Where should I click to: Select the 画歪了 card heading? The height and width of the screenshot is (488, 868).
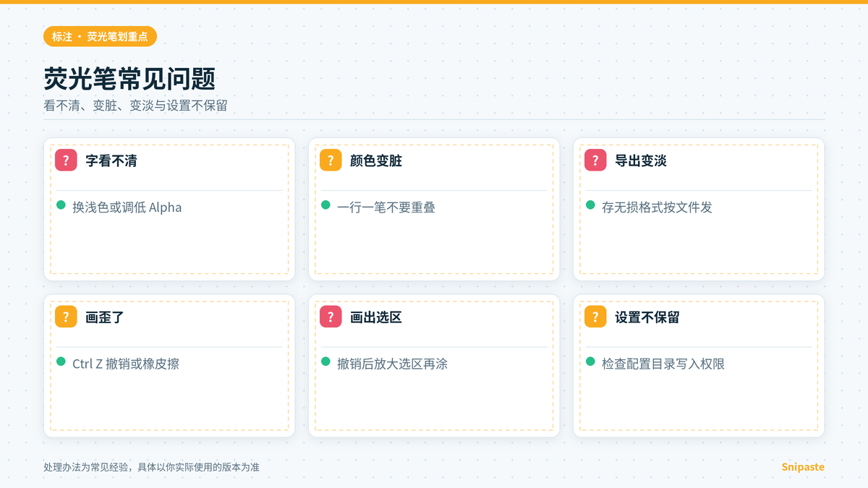[x=105, y=317]
